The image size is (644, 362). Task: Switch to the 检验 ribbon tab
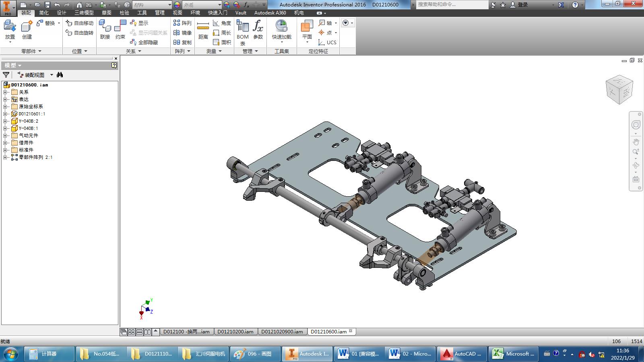pos(124,12)
